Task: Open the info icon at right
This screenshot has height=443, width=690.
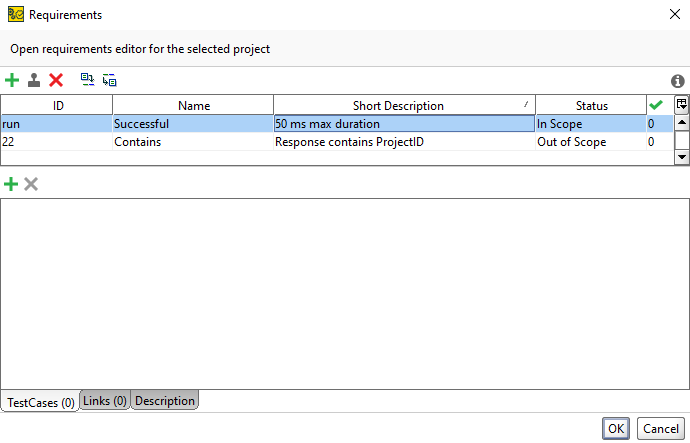Action: pos(677,81)
